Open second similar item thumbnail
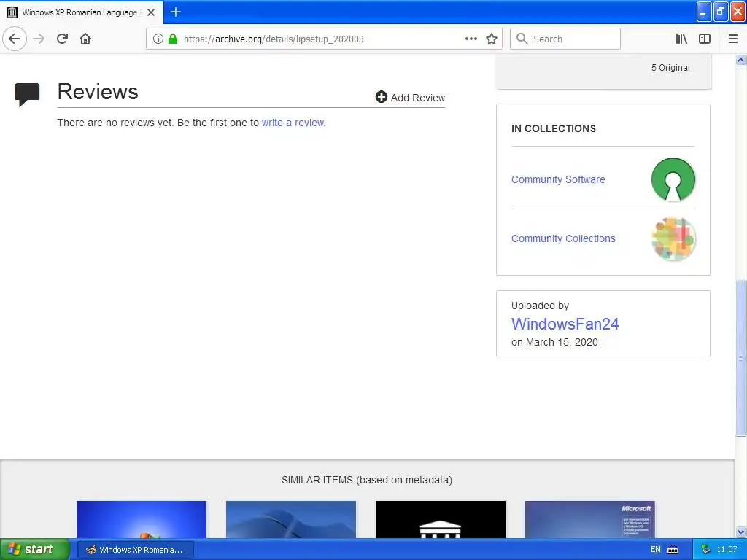This screenshot has width=747, height=560. click(290, 519)
